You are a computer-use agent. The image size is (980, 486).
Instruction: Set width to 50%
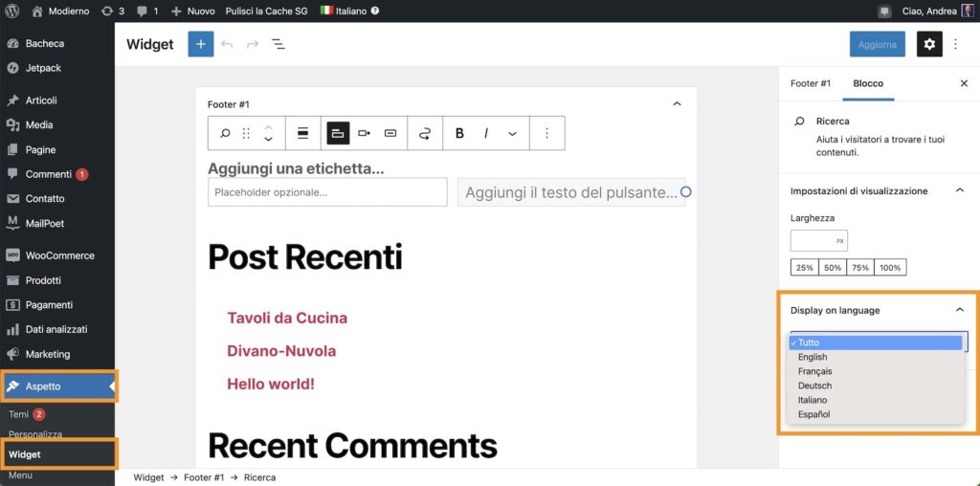coord(833,267)
